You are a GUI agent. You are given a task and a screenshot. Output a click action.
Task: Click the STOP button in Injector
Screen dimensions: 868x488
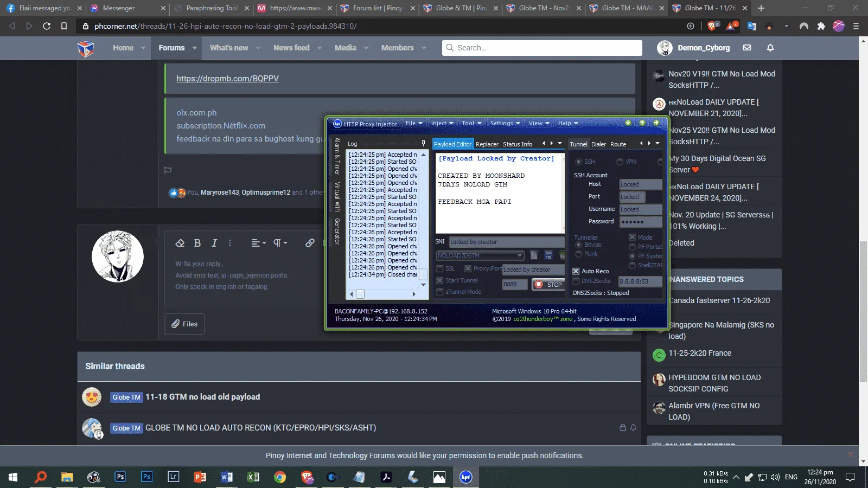pyautogui.click(x=548, y=284)
